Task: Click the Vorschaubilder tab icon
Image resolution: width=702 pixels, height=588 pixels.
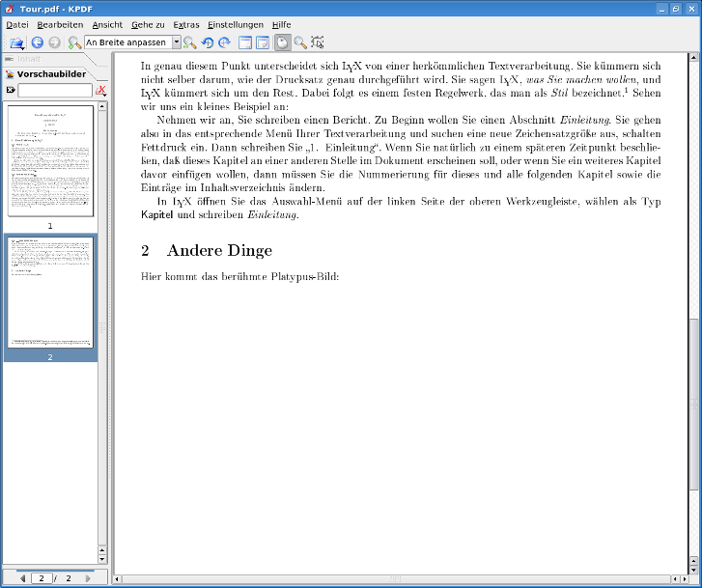Action: (10, 74)
